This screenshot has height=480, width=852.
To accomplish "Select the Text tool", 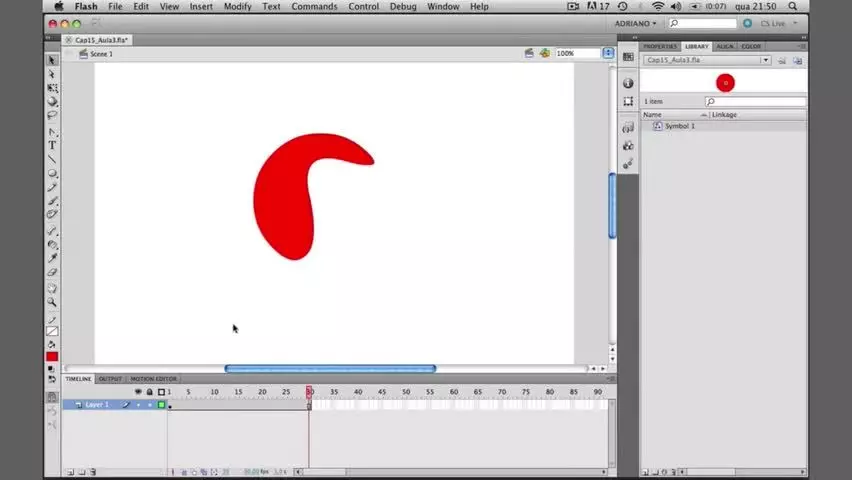I will (52, 145).
